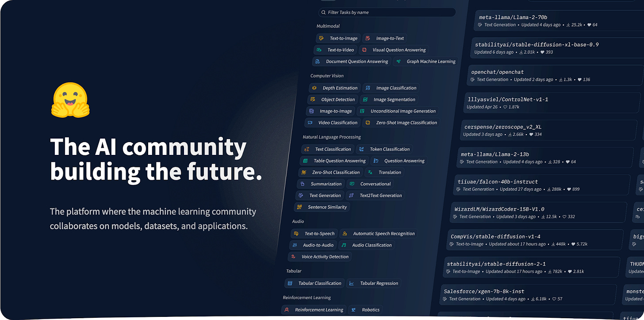Click the Automatic Speech Recognition icon
Viewport: 644px width, 320px height.
(x=345, y=233)
